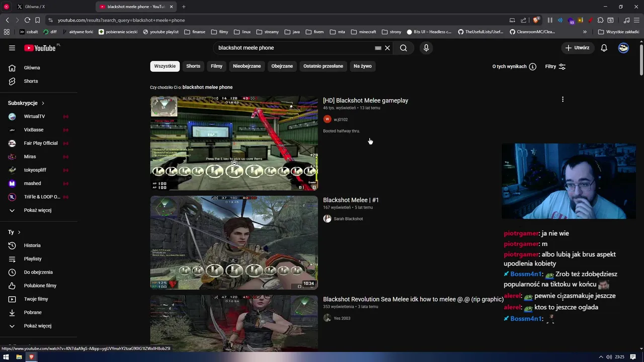The width and height of the screenshot is (644, 362).
Task: Open the finanse bookmarks folder
Action: [195, 32]
